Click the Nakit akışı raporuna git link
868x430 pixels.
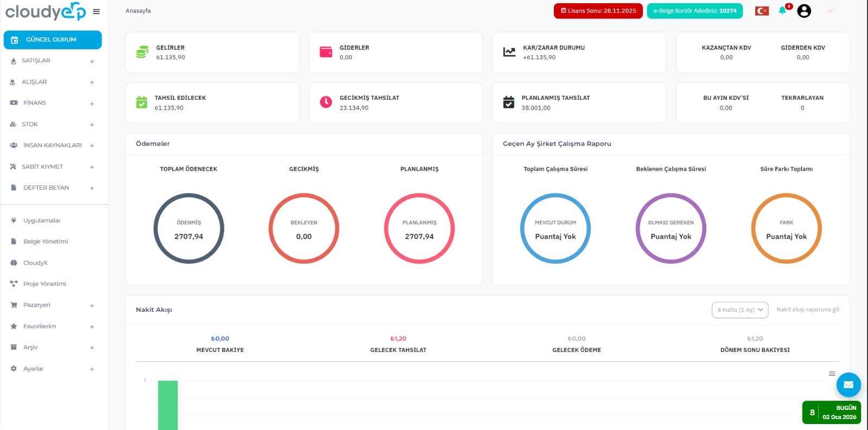pyautogui.click(x=807, y=310)
